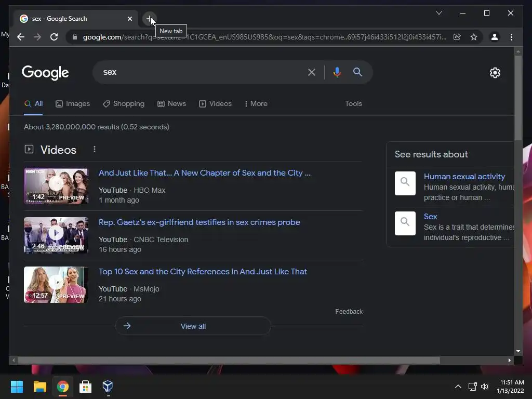Click the horizontal scrollbar left arrow

(x=14, y=361)
